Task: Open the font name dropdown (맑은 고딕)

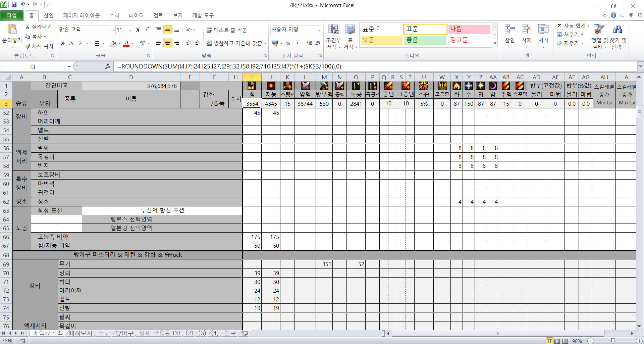Action: pyautogui.click(x=113, y=30)
